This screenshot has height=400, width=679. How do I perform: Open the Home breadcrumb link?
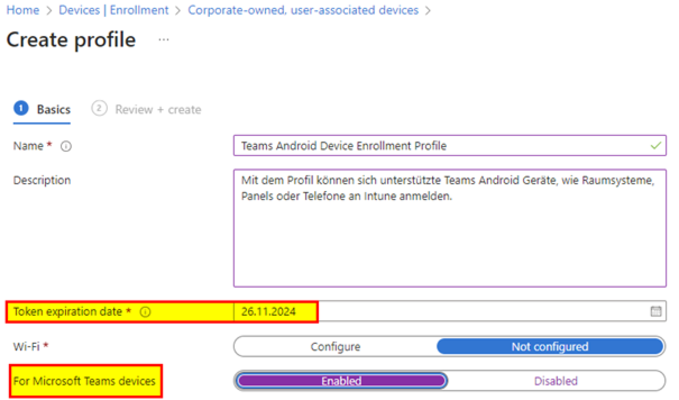point(23,10)
